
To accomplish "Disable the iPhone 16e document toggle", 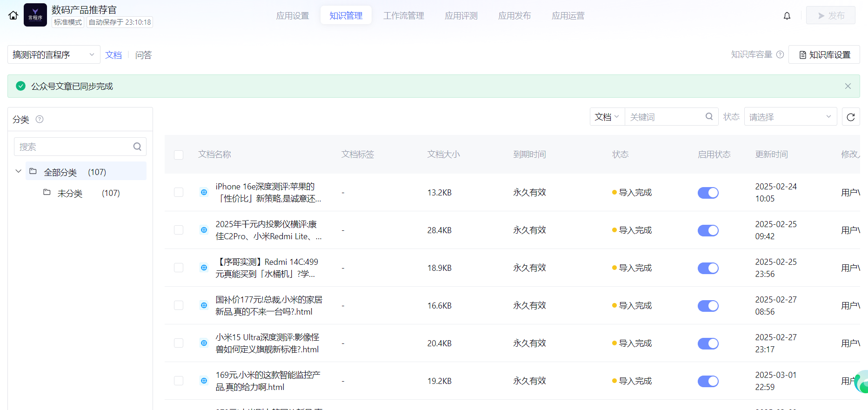I will 708,193.
